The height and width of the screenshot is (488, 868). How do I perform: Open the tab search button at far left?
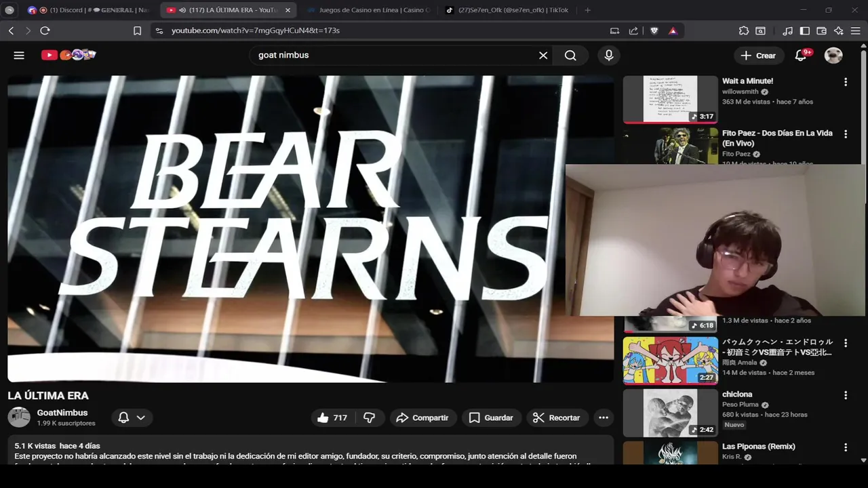coord(9,10)
